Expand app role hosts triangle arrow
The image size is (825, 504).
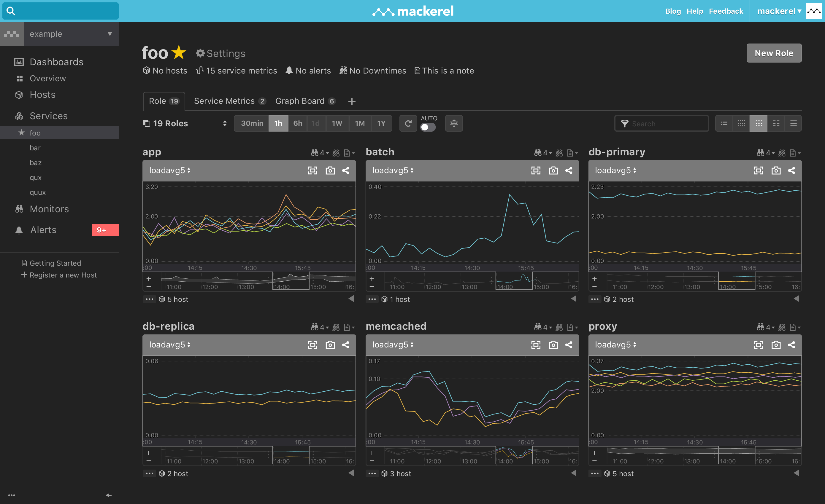(x=351, y=299)
